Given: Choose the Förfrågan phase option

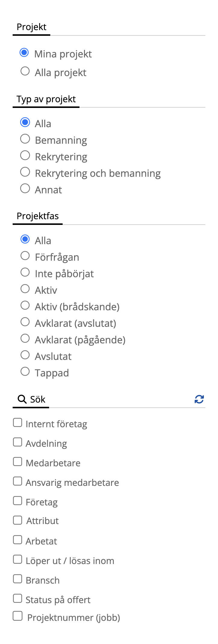Looking at the screenshot, I should point(25,256).
